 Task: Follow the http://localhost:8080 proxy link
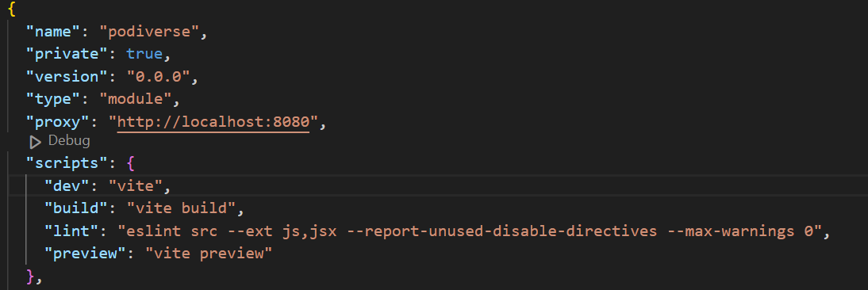(x=213, y=122)
